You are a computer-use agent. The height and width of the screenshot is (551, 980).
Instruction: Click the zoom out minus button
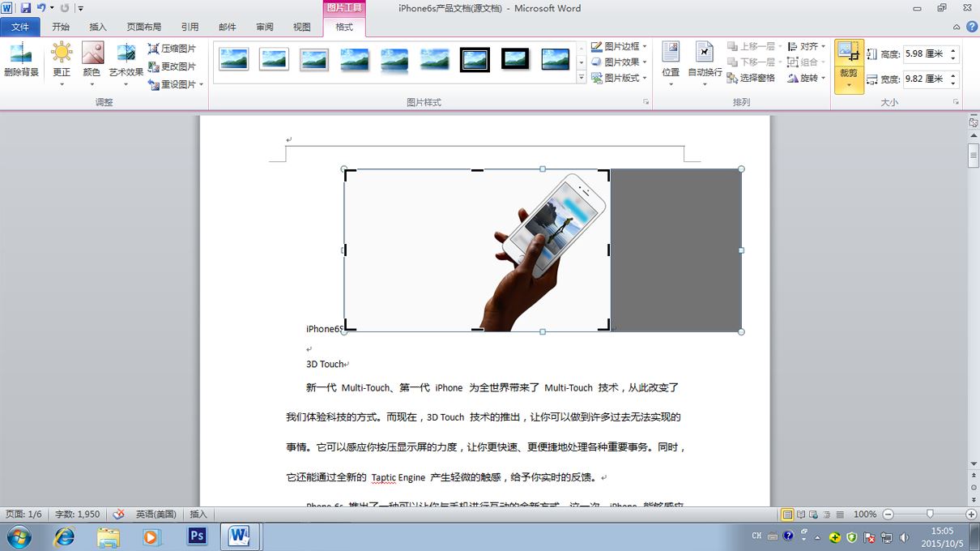888,515
